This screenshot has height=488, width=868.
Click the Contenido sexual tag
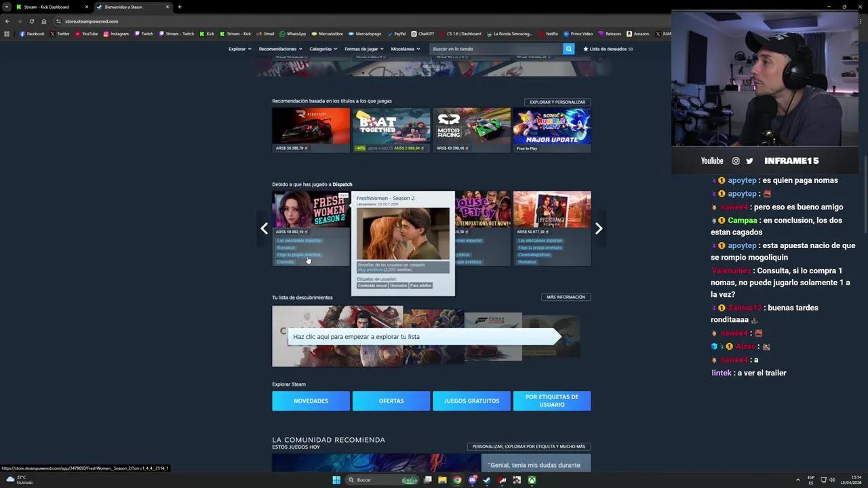[x=372, y=285]
